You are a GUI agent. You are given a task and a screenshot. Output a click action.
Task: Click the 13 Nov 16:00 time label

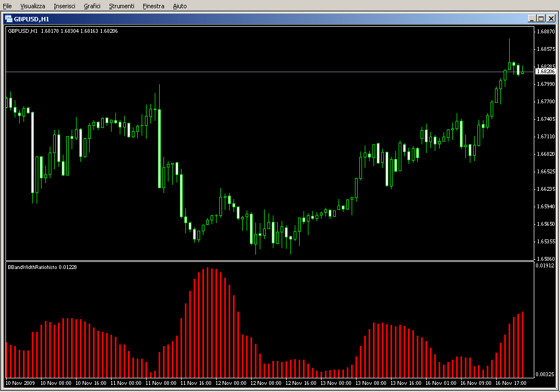pos(406,383)
